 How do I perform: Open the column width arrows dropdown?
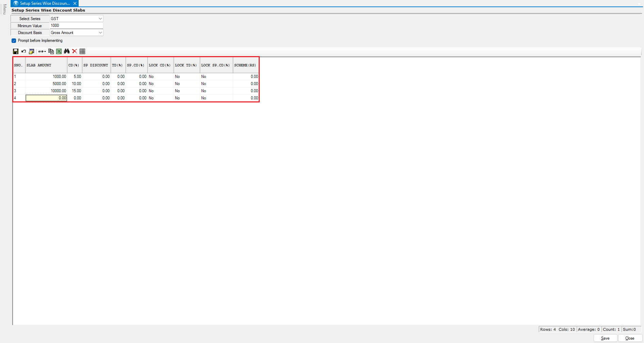tap(42, 51)
